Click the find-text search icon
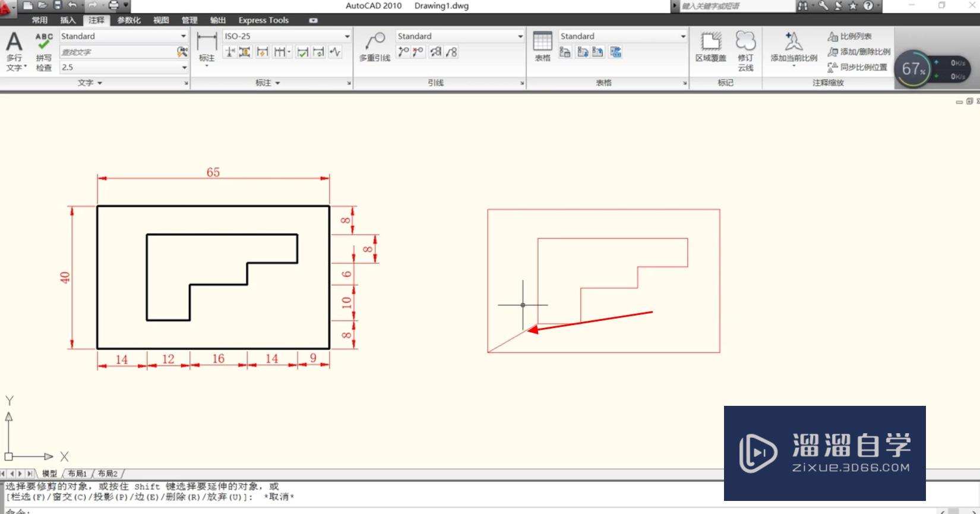The width and height of the screenshot is (980, 514). click(x=182, y=52)
